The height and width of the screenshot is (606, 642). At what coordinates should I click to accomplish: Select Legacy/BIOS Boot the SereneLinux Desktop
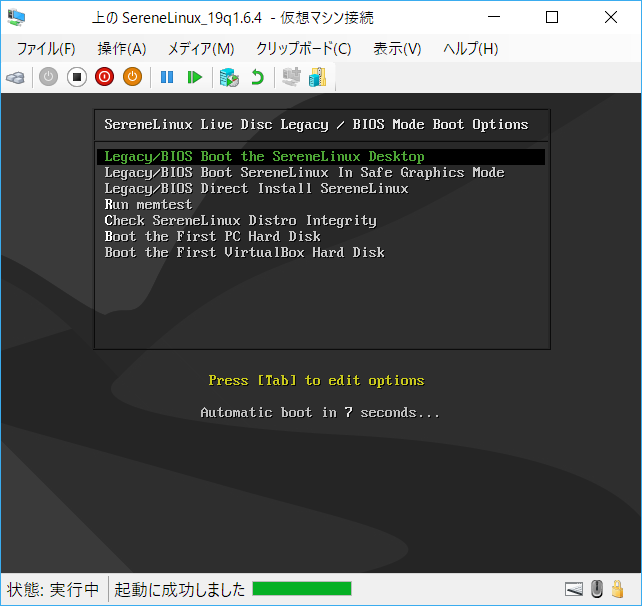coord(321,157)
